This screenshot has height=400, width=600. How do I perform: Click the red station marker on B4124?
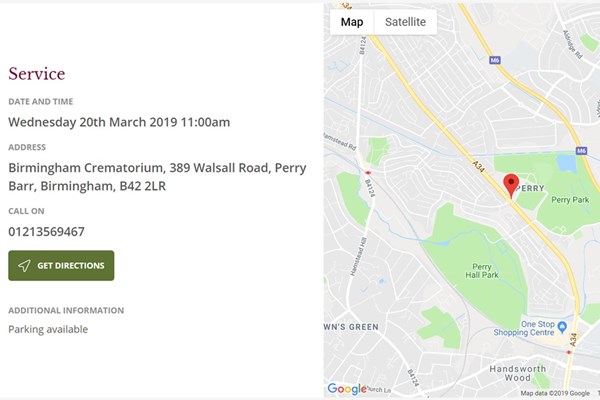[368, 173]
